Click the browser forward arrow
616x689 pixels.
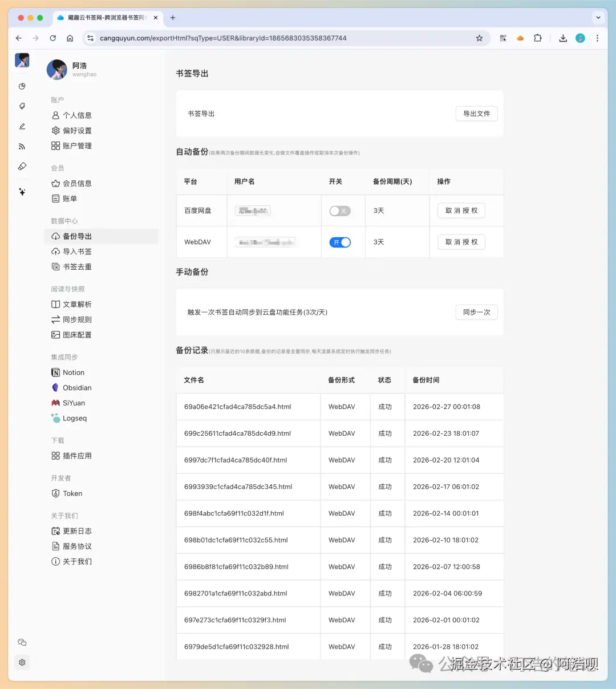pyautogui.click(x=36, y=38)
